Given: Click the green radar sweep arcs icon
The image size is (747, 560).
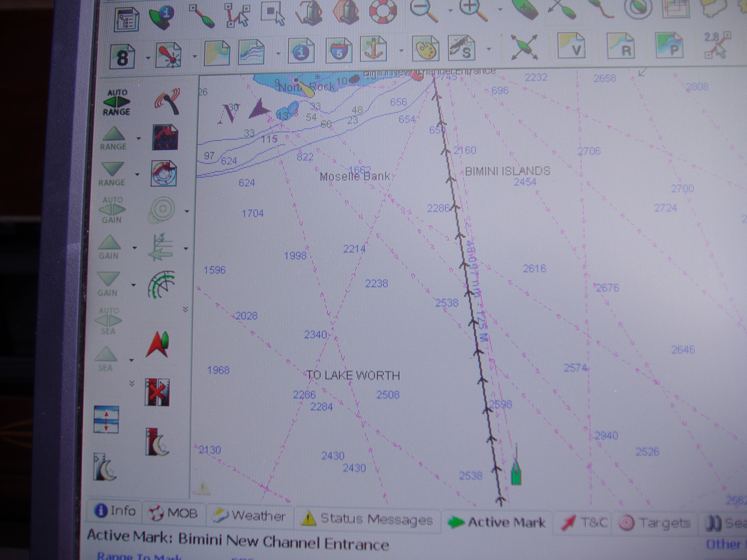Looking at the screenshot, I should pos(162,285).
